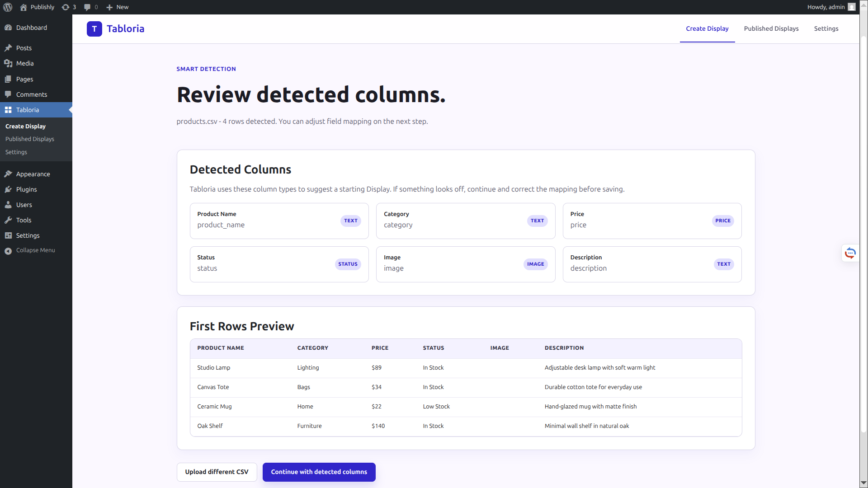This screenshot has width=868, height=488.
Task: Click the Lighting category cell
Action: point(308,368)
